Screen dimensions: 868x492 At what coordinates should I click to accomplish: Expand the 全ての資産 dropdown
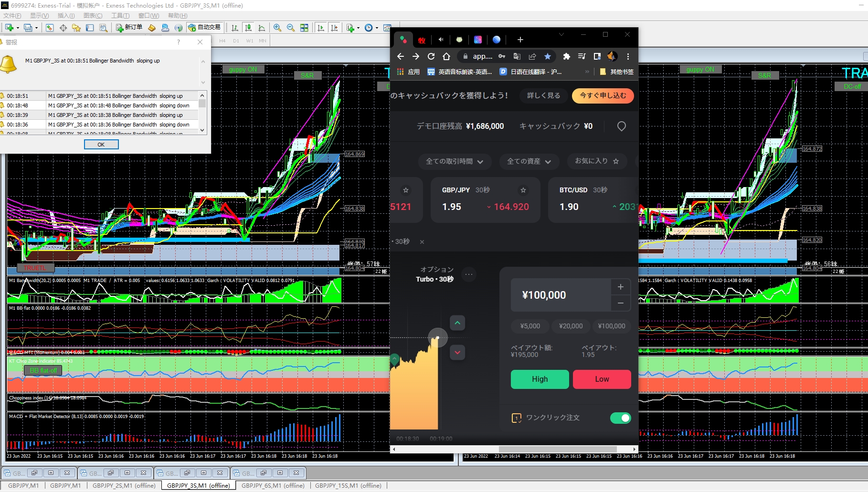pyautogui.click(x=529, y=161)
